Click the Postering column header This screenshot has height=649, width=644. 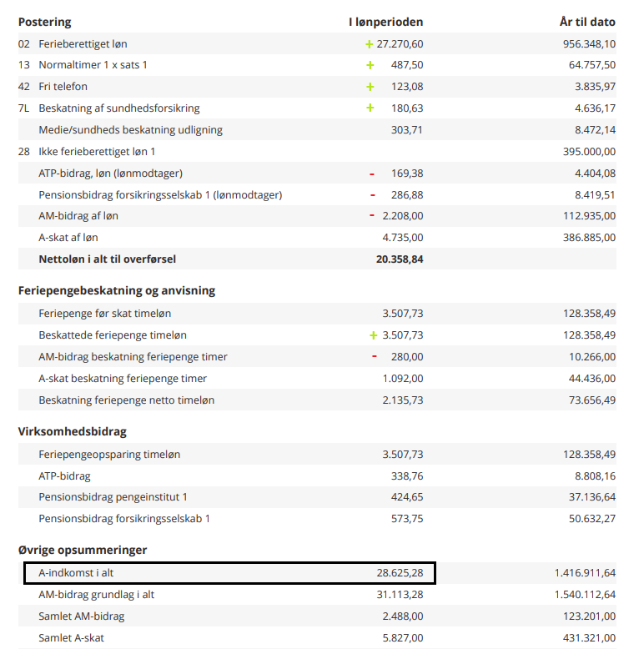pos(44,22)
